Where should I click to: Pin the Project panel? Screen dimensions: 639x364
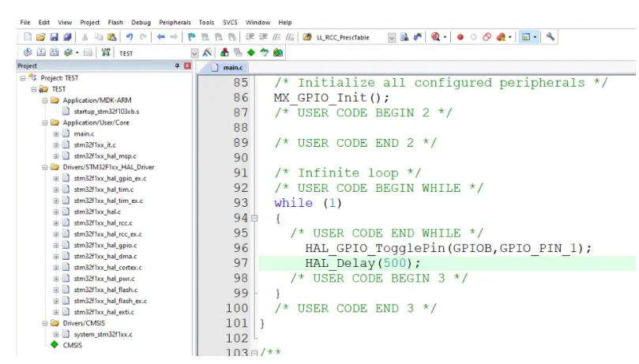(177, 66)
